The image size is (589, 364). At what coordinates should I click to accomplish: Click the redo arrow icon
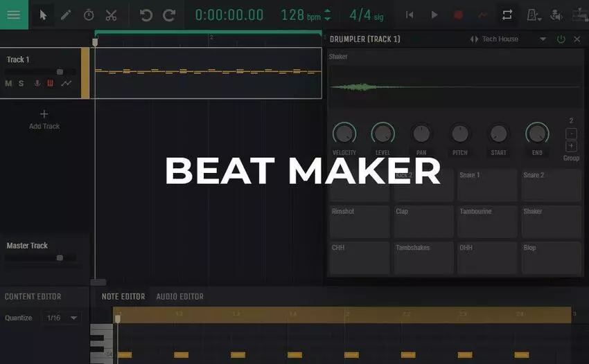(169, 15)
